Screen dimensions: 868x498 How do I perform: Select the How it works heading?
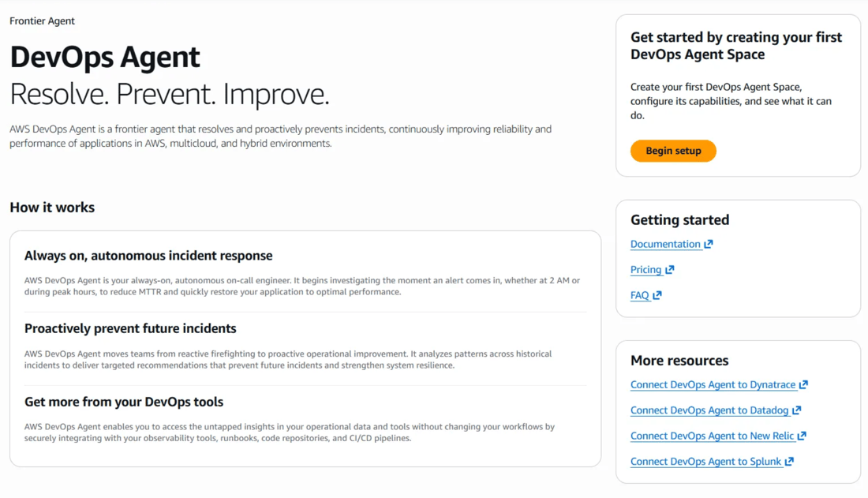pos(52,207)
